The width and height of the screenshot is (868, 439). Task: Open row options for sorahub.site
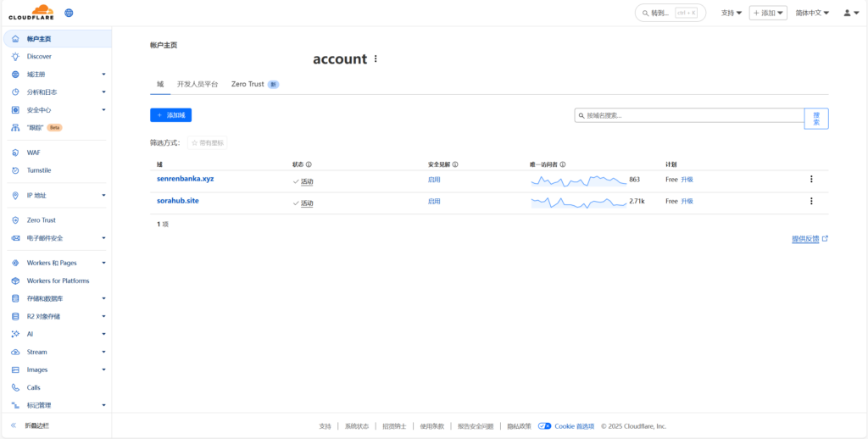pos(811,201)
